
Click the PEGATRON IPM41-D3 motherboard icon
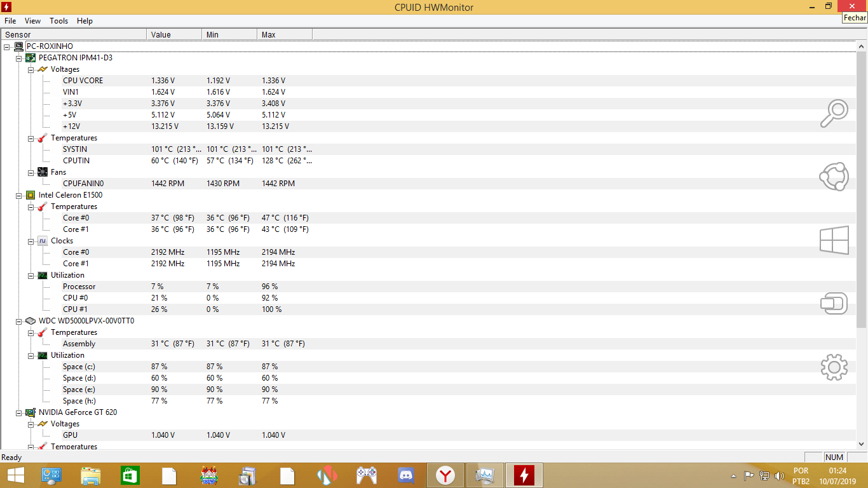[x=31, y=58]
